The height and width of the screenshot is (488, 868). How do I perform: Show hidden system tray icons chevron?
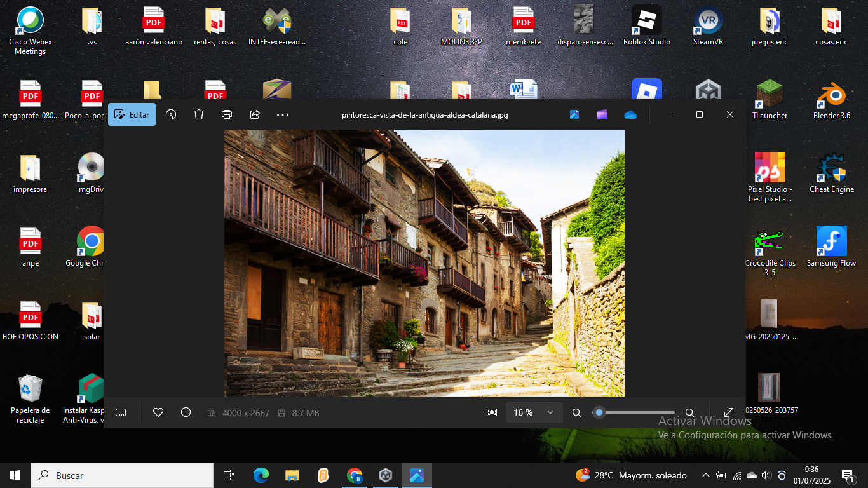(x=705, y=475)
